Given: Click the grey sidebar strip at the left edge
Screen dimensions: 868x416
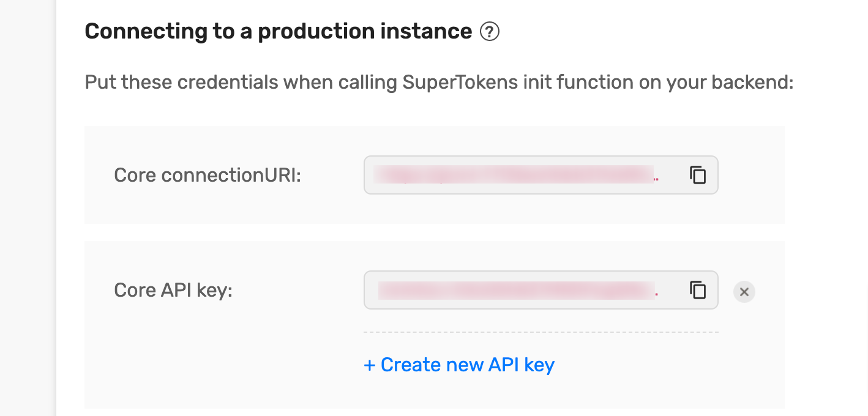Looking at the screenshot, I should click(x=28, y=208).
